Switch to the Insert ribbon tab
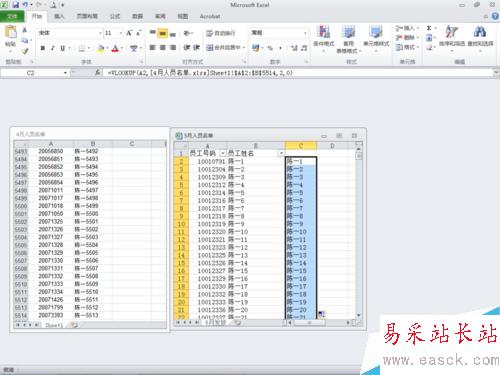This screenshot has width=500, height=375. tap(59, 16)
